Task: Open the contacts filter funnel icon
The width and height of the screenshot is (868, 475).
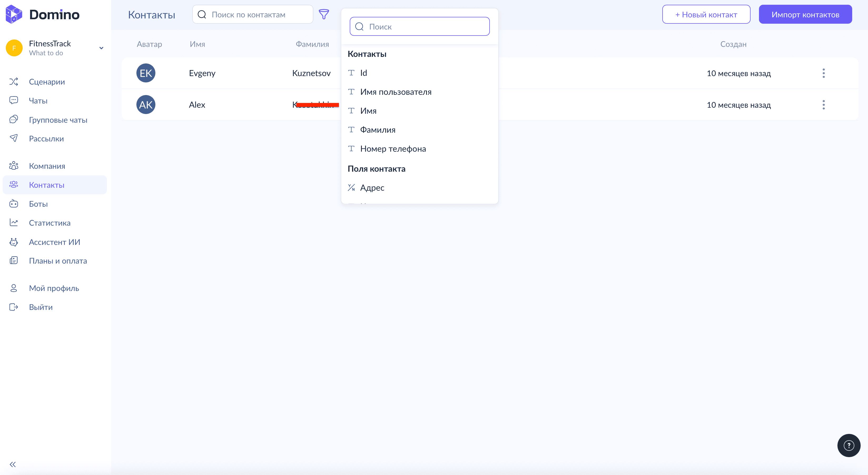Action: click(324, 14)
